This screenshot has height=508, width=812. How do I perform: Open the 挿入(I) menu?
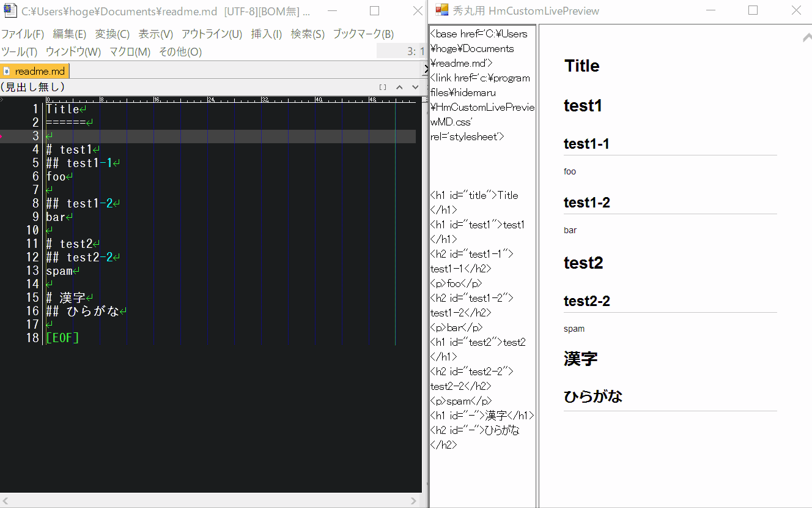[267, 34]
